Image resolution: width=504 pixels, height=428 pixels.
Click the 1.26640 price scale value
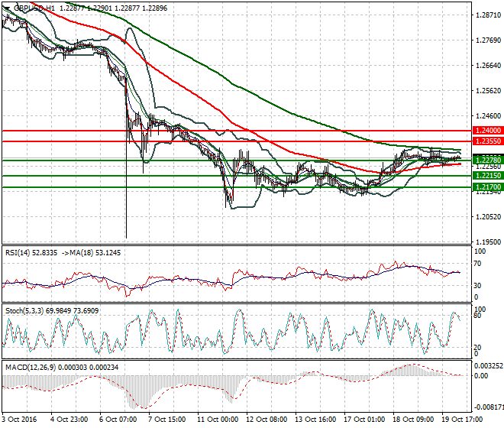coord(488,65)
